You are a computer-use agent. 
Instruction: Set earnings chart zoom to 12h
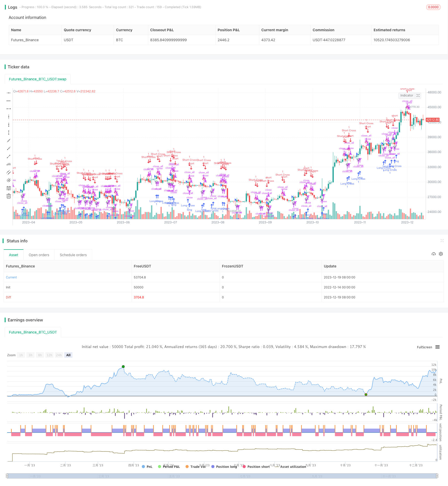click(49, 355)
